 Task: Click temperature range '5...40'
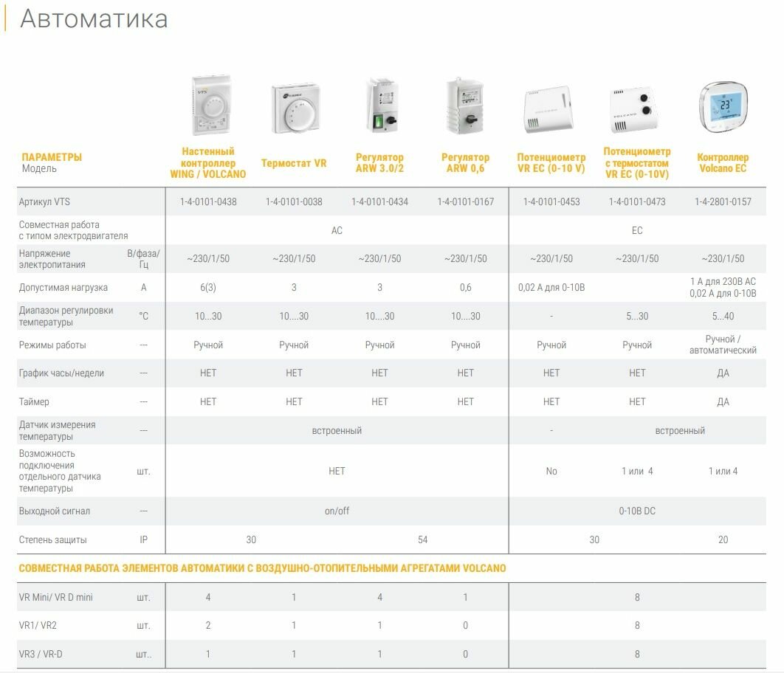point(723,317)
